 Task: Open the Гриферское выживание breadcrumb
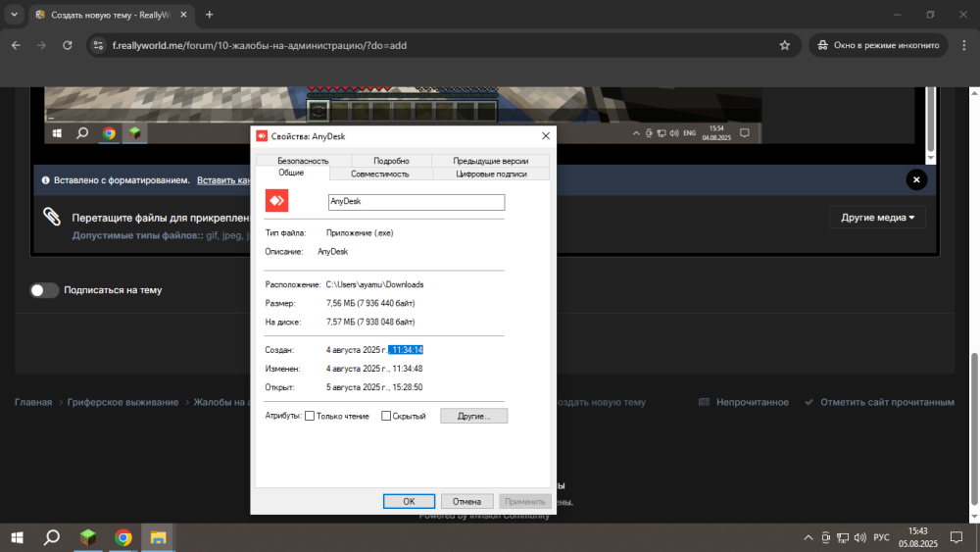(x=122, y=402)
